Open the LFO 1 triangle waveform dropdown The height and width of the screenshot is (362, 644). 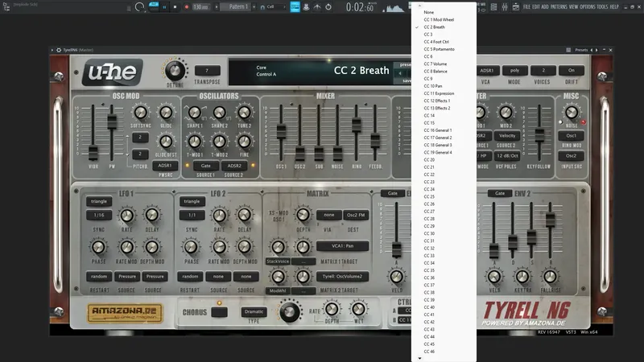99,201
